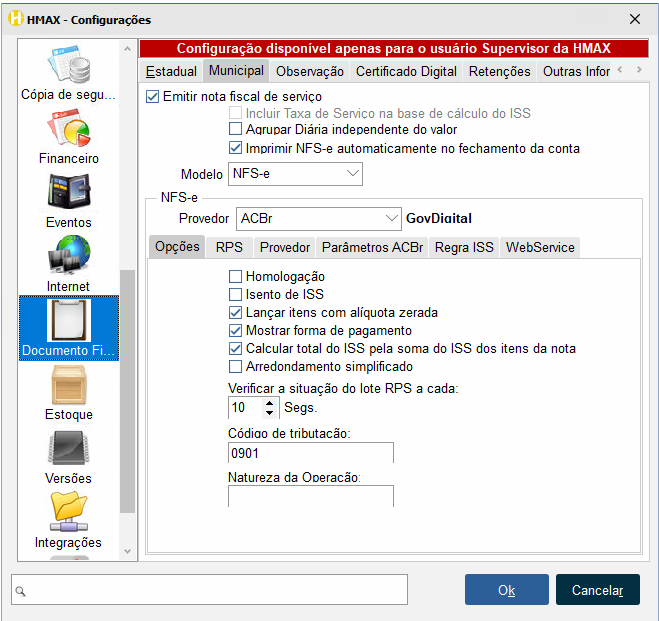
Task: Uncheck Emitir nota fiscal de serviço
Action: coord(153,97)
